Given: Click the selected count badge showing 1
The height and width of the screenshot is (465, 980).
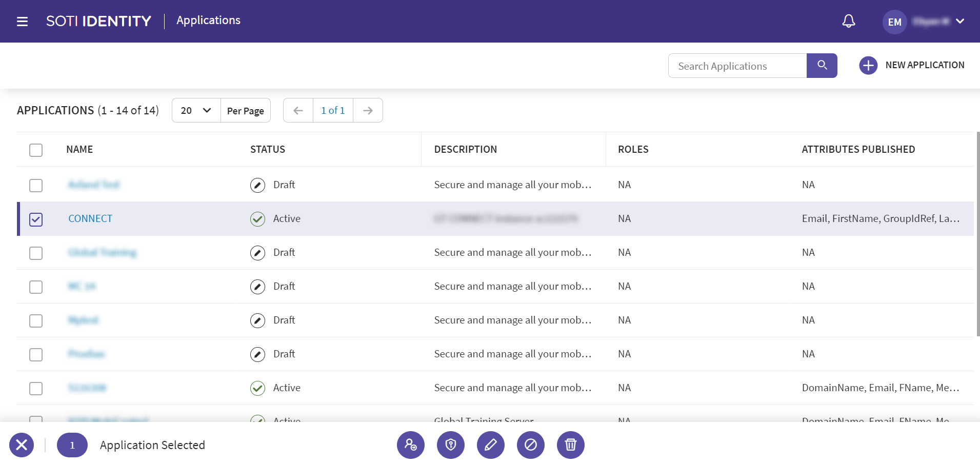Looking at the screenshot, I should (72, 445).
